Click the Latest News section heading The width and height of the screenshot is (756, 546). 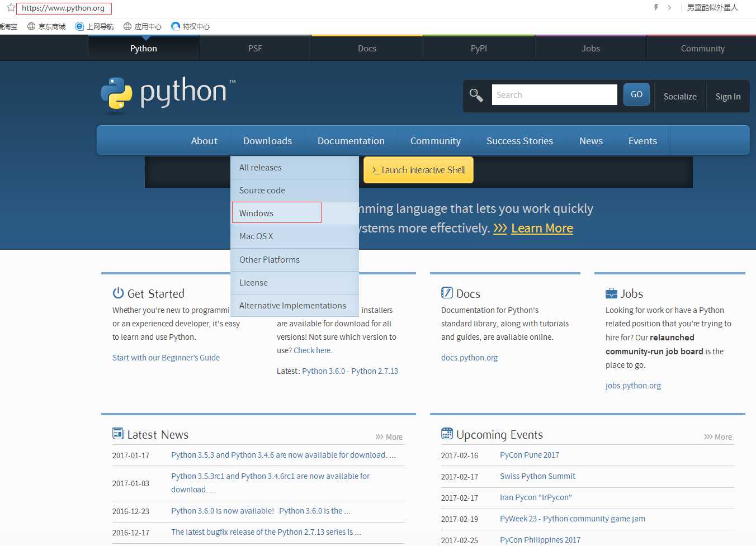158,434
